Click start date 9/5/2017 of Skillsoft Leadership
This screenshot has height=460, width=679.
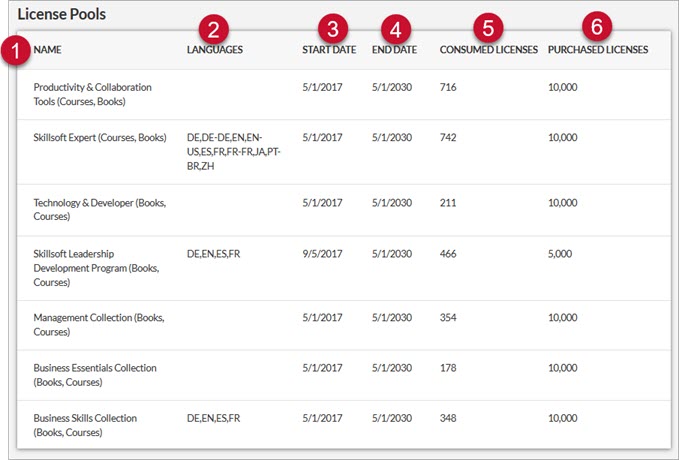[x=322, y=254]
